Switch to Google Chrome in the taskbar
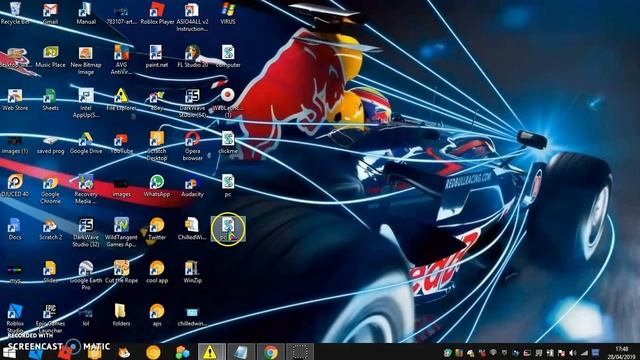 pos(270,352)
